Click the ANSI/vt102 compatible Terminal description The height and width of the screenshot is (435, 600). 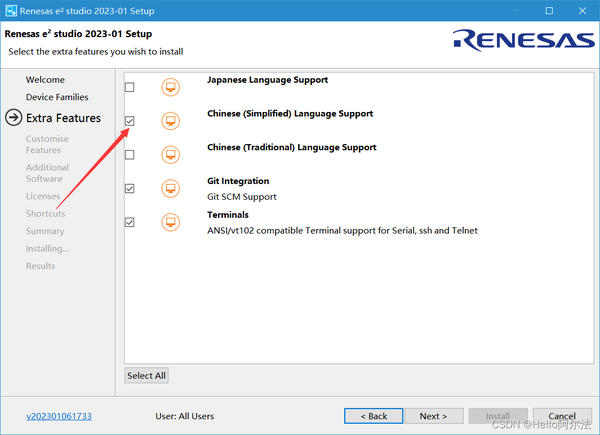342,231
